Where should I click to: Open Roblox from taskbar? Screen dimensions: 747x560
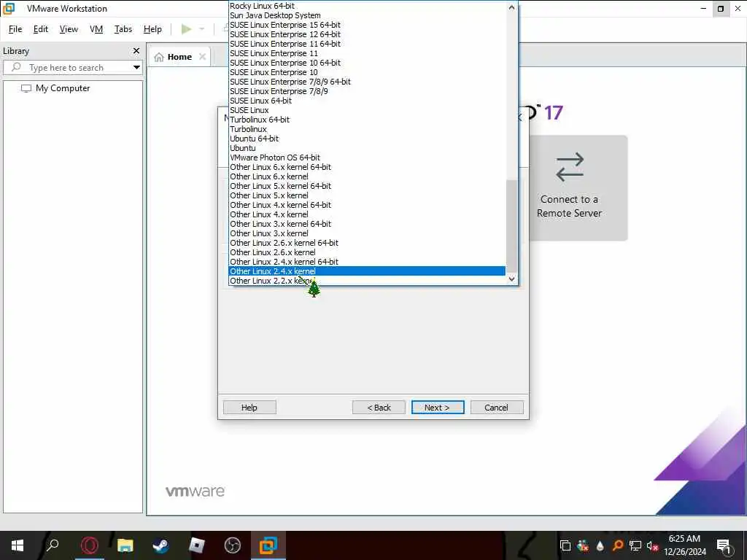point(196,545)
